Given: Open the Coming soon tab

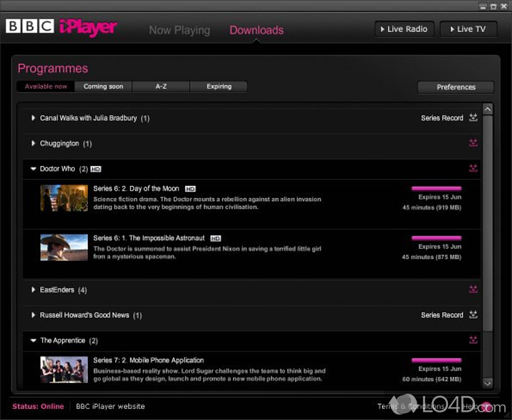Looking at the screenshot, I should coord(102,86).
